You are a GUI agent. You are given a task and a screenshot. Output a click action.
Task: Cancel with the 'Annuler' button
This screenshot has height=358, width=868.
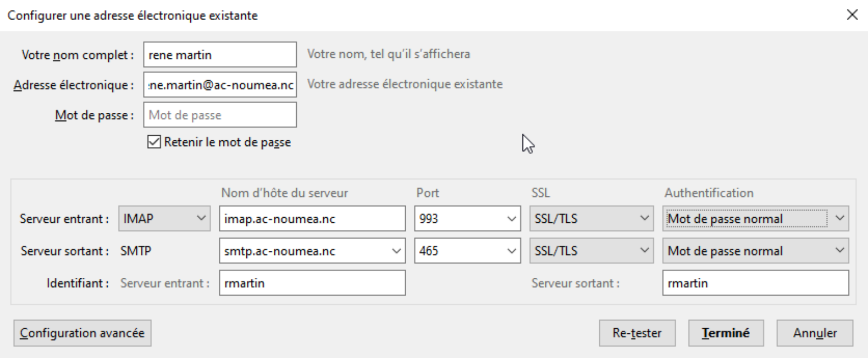[814, 333]
